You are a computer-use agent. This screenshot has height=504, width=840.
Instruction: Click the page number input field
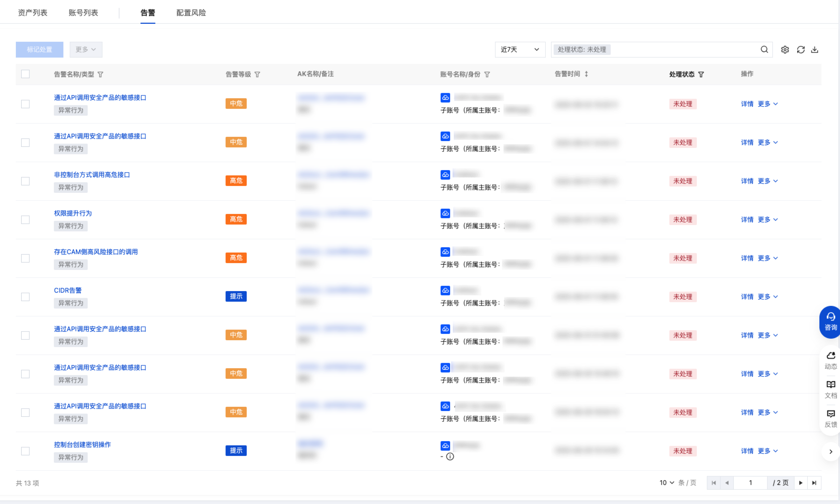click(750, 483)
